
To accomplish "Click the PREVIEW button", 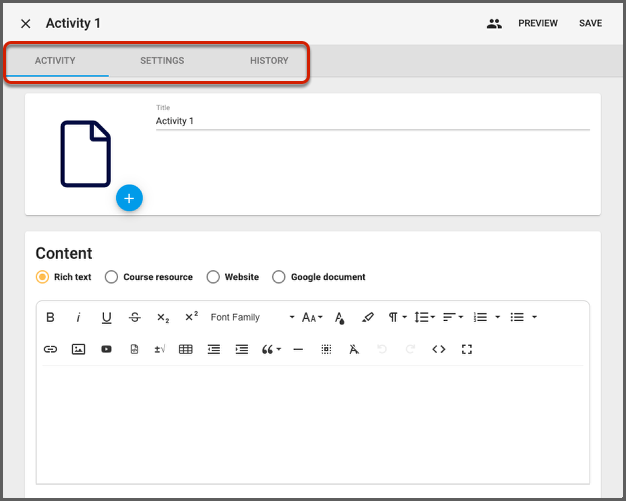I will coord(538,23).
